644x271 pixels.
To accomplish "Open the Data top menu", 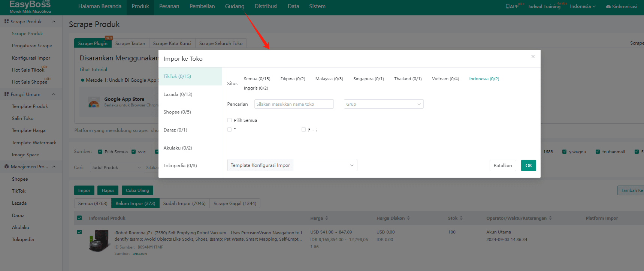I will pyautogui.click(x=293, y=6).
